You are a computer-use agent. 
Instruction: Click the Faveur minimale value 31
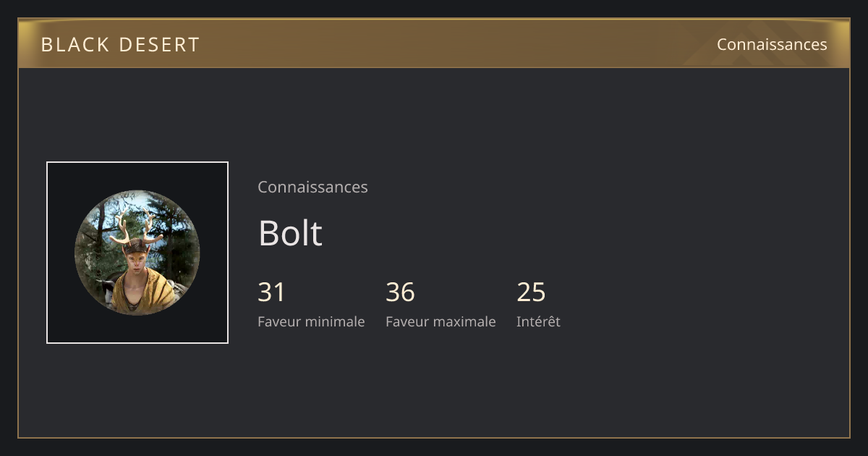(271, 292)
